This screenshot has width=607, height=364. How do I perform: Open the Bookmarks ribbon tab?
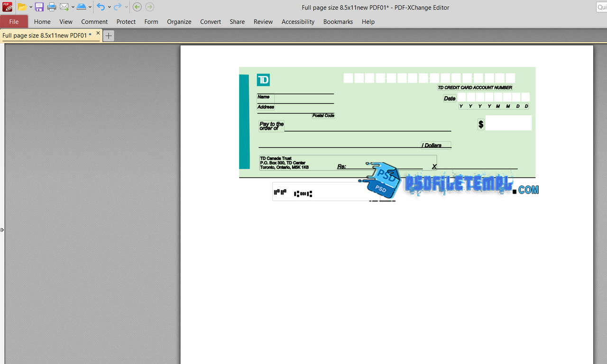[x=338, y=21]
